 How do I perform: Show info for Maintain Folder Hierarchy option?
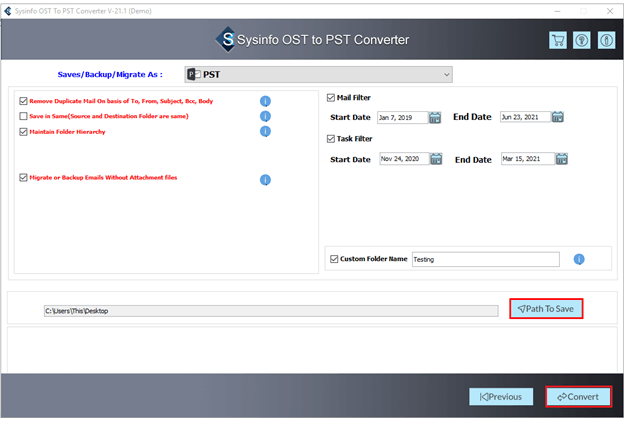[x=265, y=131]
